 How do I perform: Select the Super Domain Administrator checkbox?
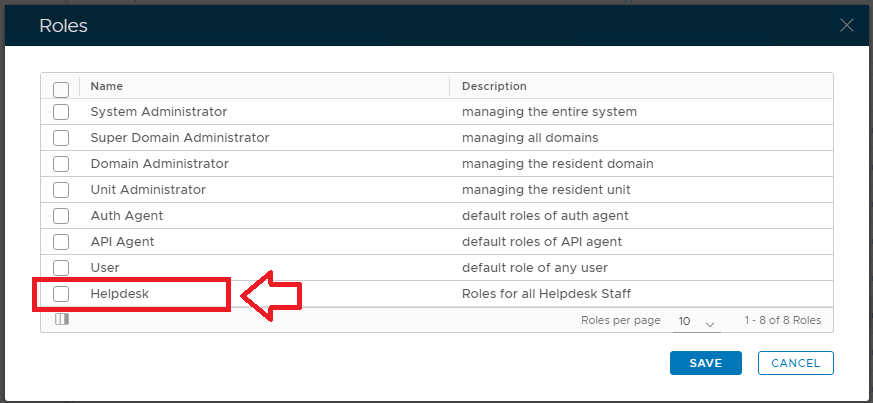pos(61,138)
